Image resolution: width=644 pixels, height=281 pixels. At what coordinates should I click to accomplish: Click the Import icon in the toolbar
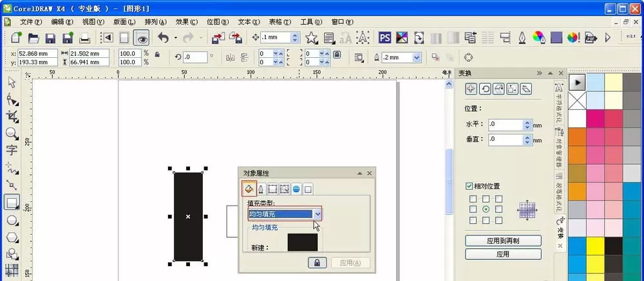click(x=218, y=38)
